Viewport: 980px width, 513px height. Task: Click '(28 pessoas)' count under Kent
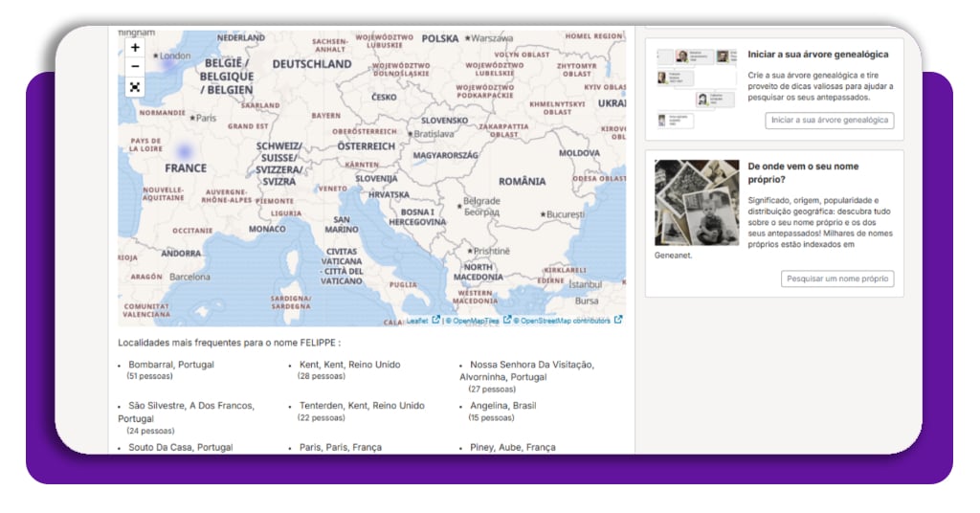click(x=322, y=376)
